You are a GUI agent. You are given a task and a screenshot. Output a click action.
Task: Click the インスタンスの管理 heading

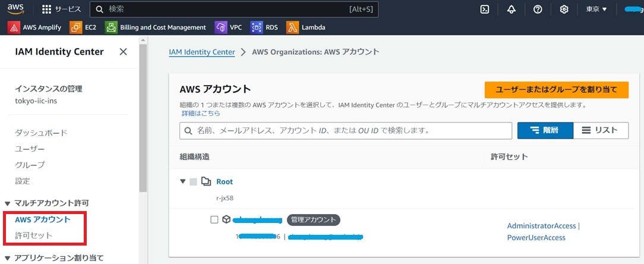pos(49,89)
